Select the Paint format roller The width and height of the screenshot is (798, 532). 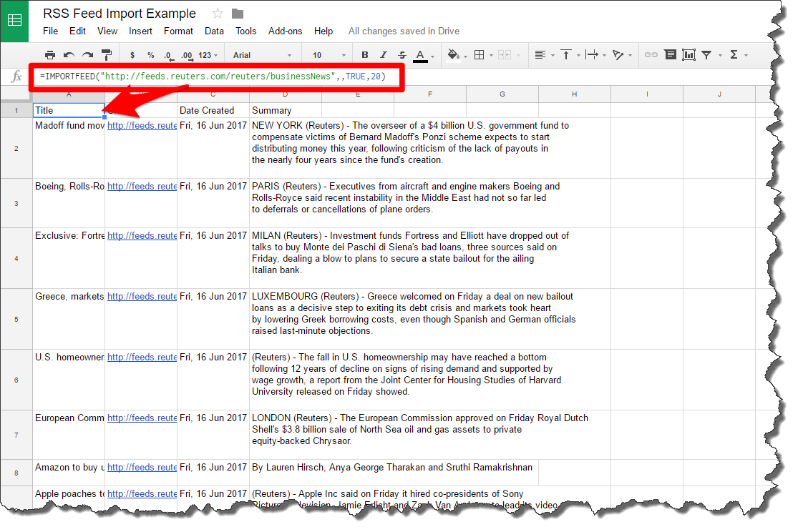[107, 55]
